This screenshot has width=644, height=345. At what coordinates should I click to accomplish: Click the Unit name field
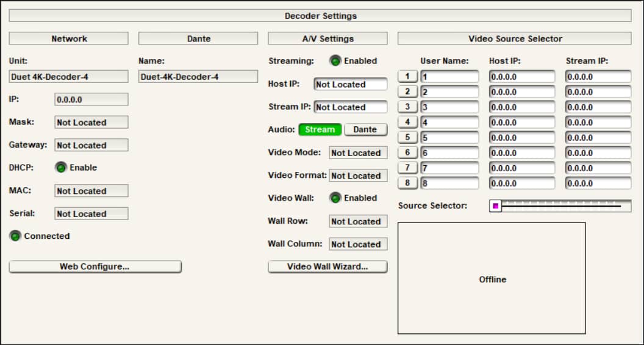[68, 76]
